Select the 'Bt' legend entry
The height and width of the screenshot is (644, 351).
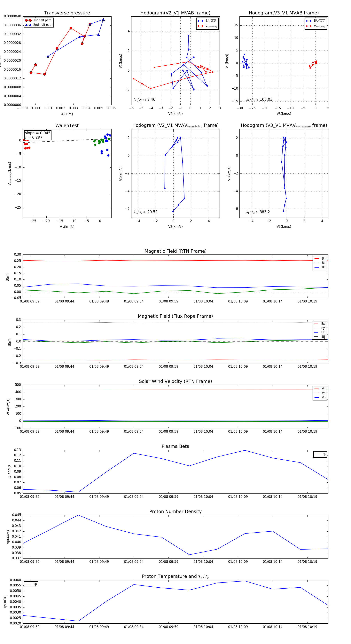click(x=320, y=263)
